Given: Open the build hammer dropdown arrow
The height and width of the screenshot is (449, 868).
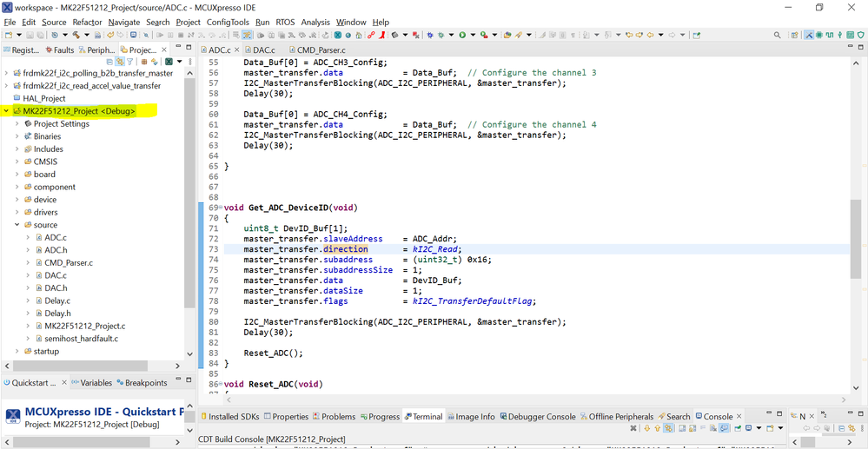Looking at the screenshot, I should [87, 35].
